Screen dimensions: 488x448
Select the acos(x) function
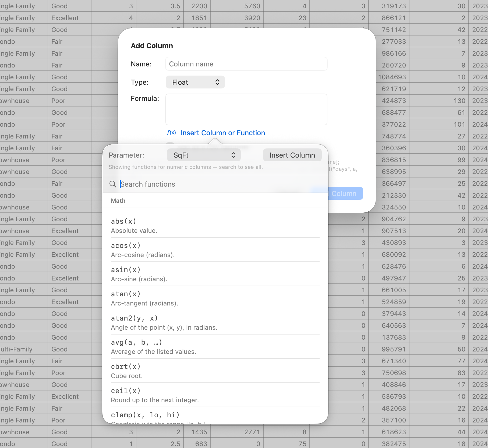pyautogui.click(x=215, y=250)
